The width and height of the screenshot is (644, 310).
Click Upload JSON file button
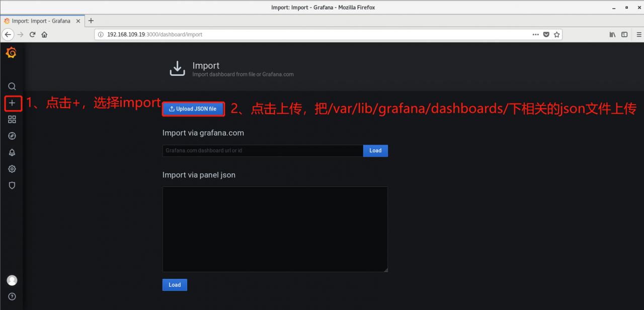pyautogui.click(x=193, y=109)
